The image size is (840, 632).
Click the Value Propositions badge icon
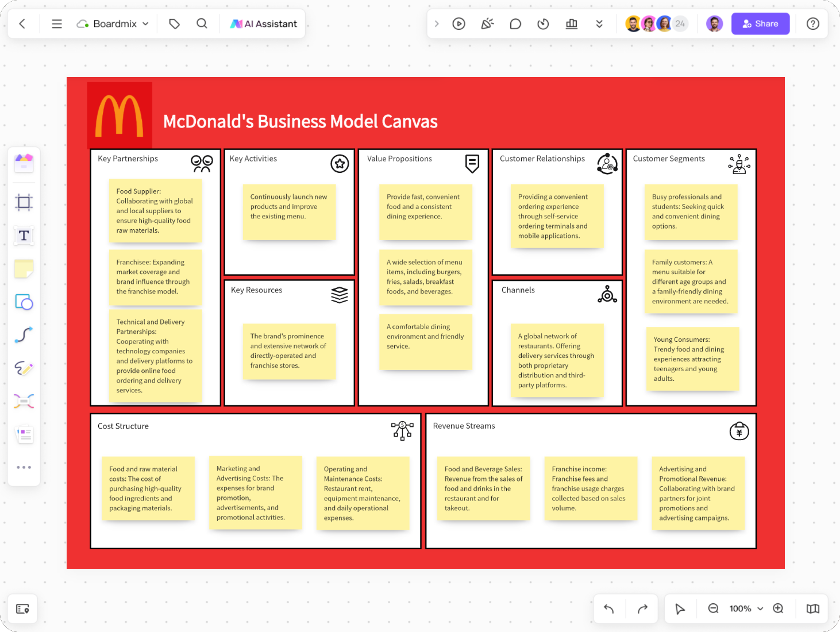472,164
